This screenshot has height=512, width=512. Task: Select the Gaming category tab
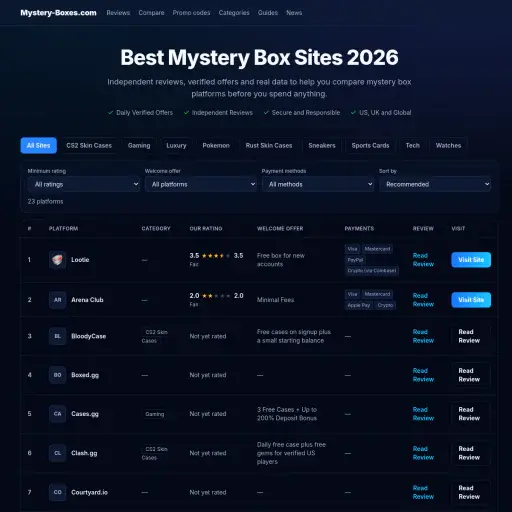point(139,145)
